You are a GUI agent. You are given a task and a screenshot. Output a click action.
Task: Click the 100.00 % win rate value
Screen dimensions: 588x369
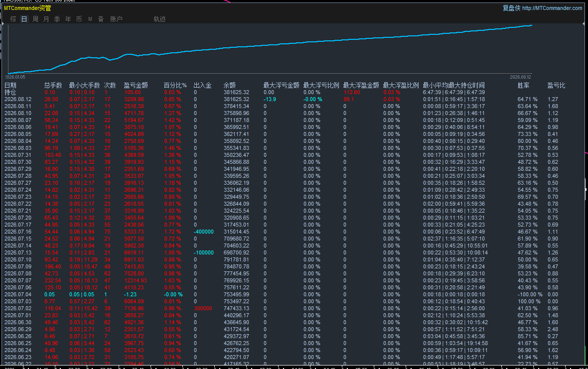click(529, 302)
